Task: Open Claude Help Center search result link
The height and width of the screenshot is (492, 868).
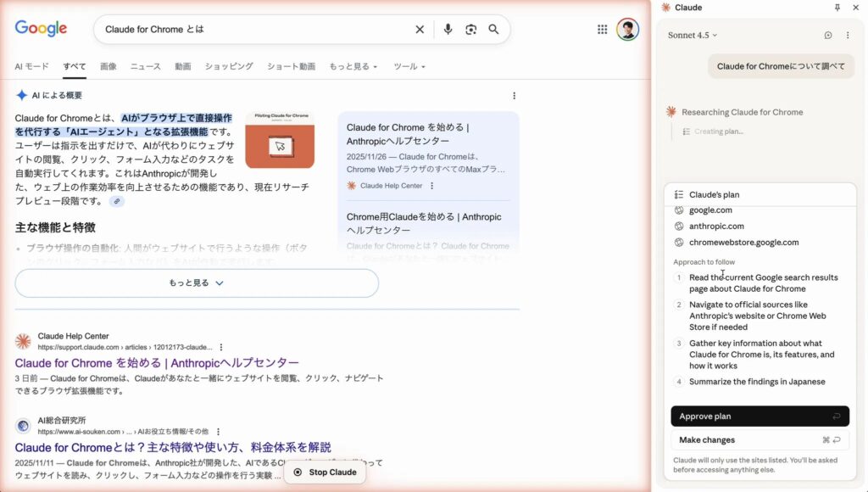Action: (x=157, y=363)
